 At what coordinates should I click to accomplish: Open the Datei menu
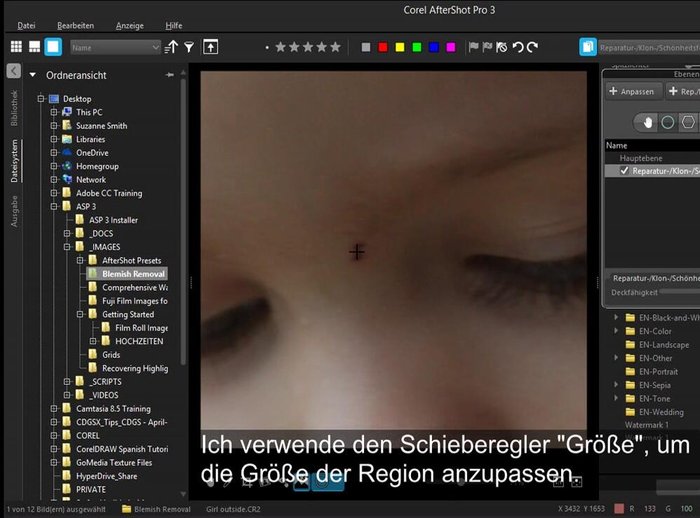click(26, 25)
